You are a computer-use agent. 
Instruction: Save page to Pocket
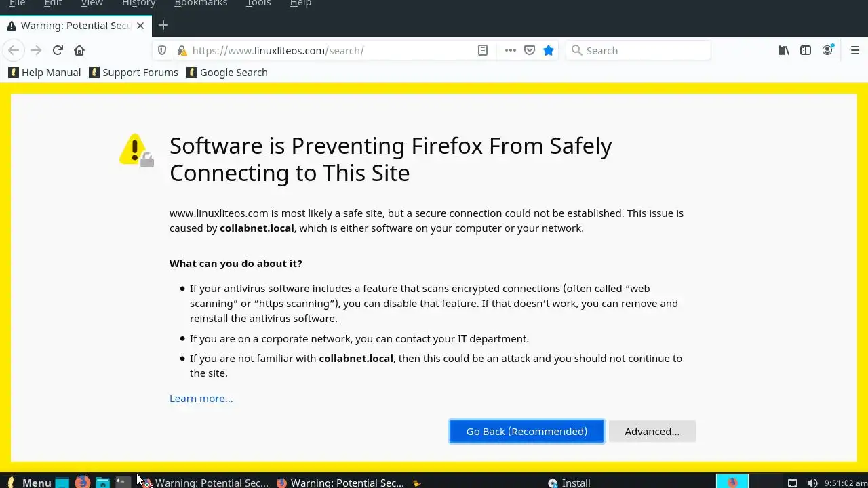click(530, 50)
